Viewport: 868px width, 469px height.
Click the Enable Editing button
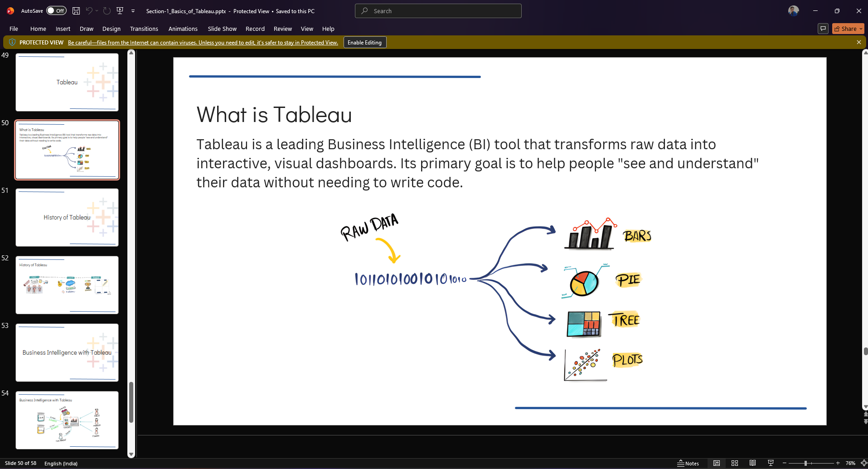pyautogui.click(x=365, y=42)
